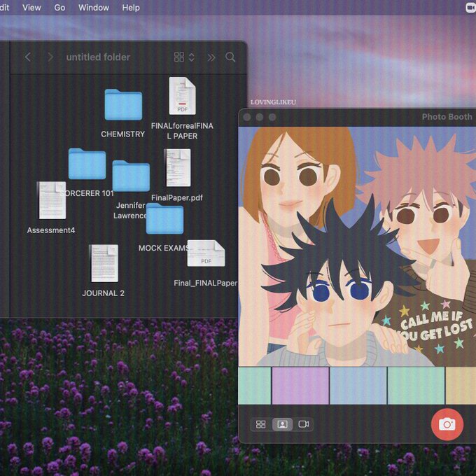Click the "FINALforrealFINAL PAPER" file name label
476x476 pixels.
[x=182, y=131]
